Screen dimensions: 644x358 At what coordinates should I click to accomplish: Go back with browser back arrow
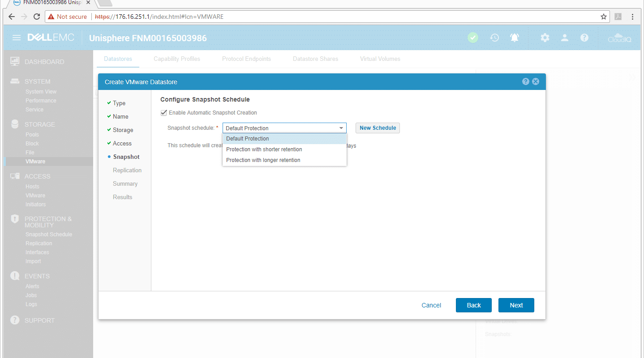point(12,17)
